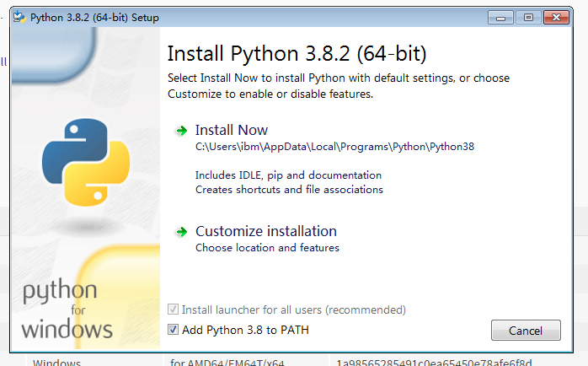Open Customize installation
Screen dimensions: 588x366
tap(265, 231)
